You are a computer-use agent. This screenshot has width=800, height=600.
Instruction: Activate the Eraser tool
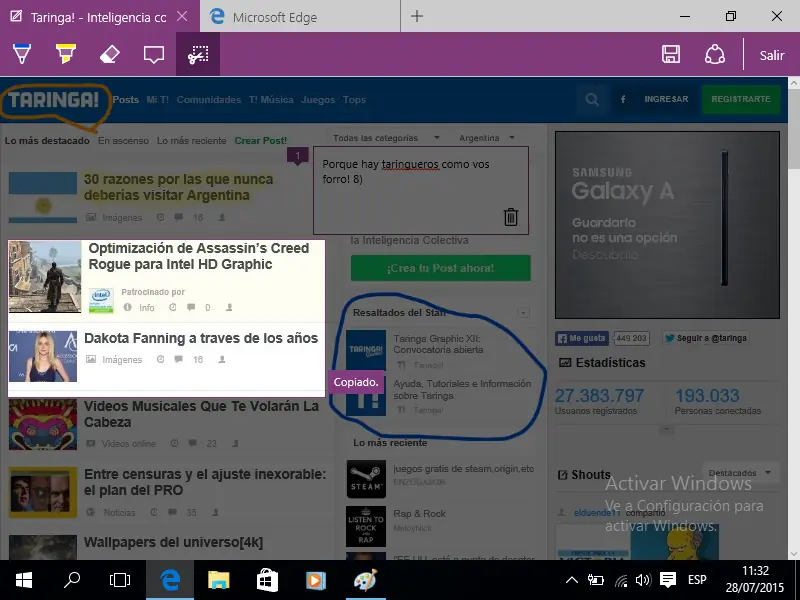click(x=110, y=54)
